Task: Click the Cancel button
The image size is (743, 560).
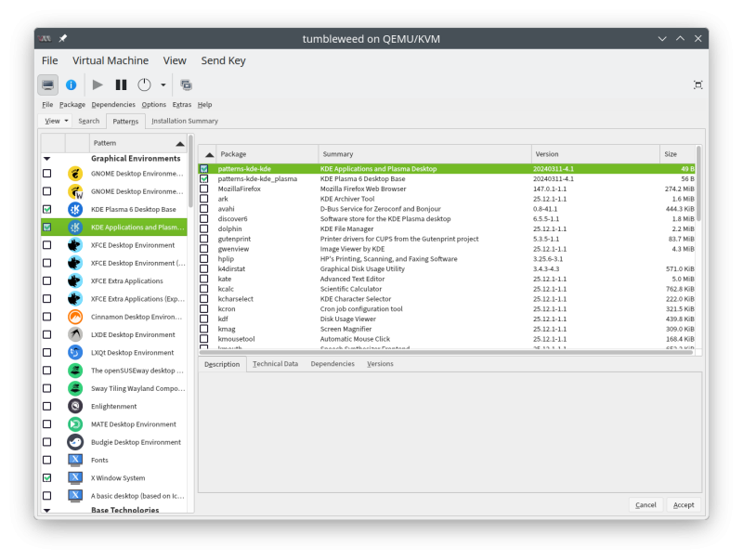Action: coord(645,505)
